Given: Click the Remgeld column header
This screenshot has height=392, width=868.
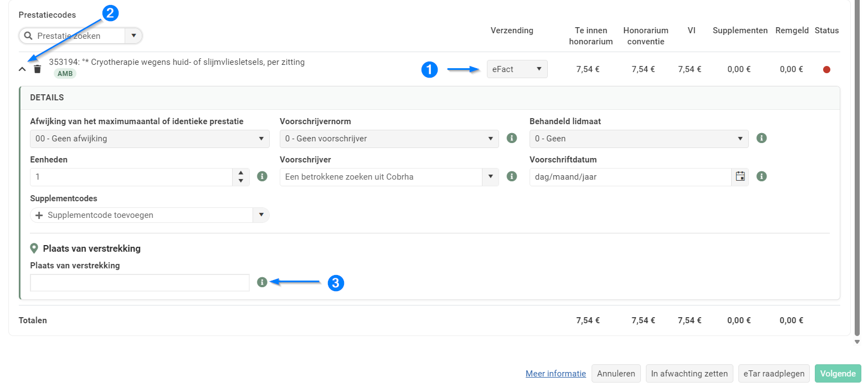Looking at the screenshot, I should (x=791, y=30).
